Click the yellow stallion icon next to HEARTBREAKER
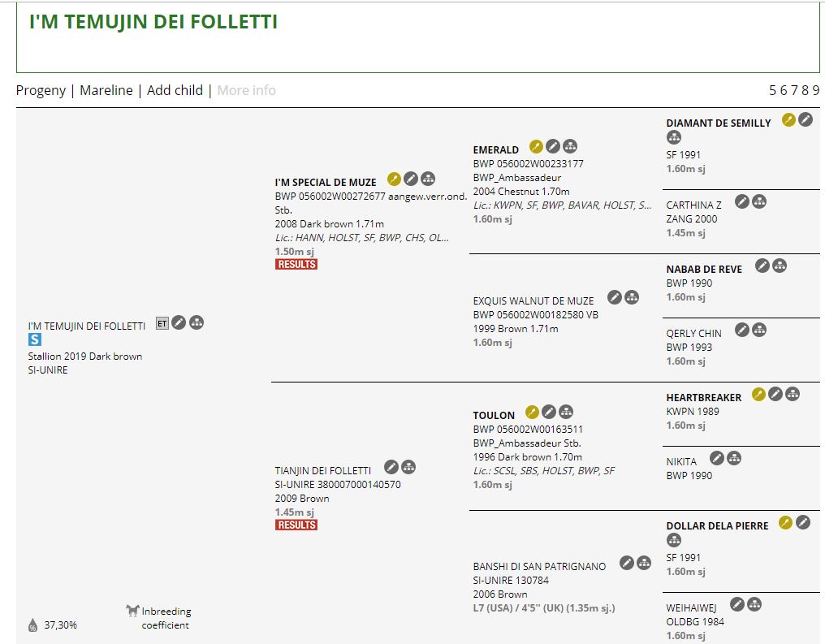This screenshot has width=825, height=644. pyautogui.click(x=758, y=394)
